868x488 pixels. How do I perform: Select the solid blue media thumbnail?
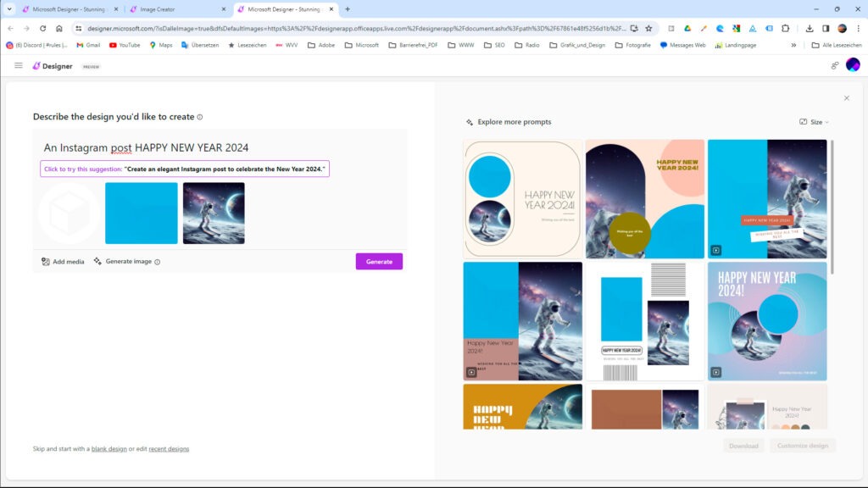tap(142, 213)
